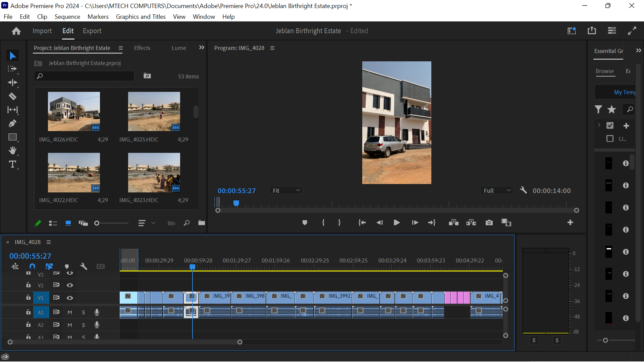Image resolution: width=644 pixels, height=362 pixels.
Task: Switch to the Import workspace tab
Action: coord(42,31)
